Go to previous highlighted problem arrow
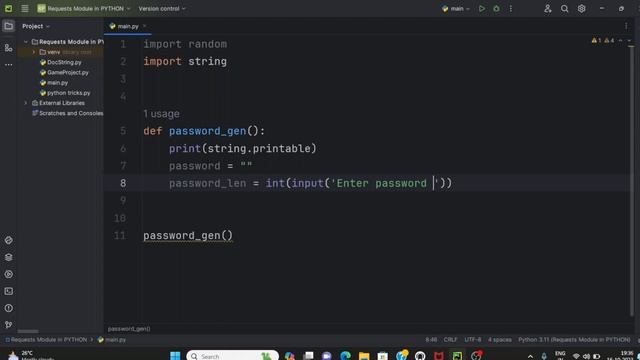This screenshot has height=360, width=640. point(620,40)
